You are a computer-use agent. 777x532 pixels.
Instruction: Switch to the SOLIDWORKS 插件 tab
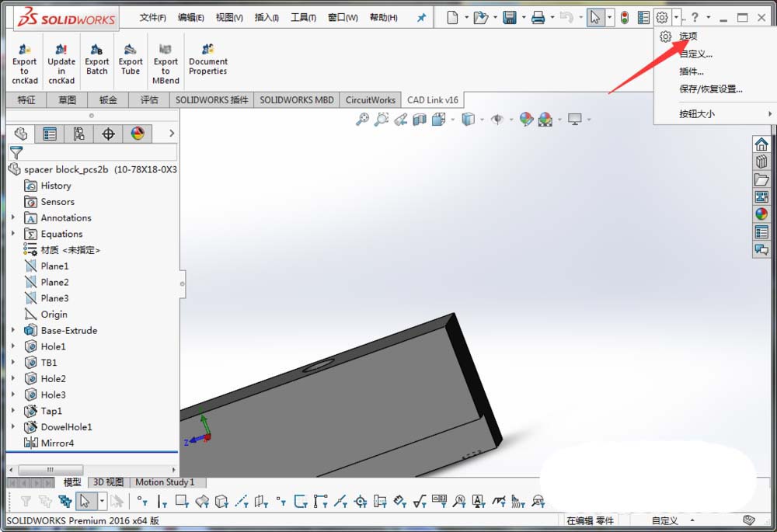pyautogui.click(x=211, y=100)
